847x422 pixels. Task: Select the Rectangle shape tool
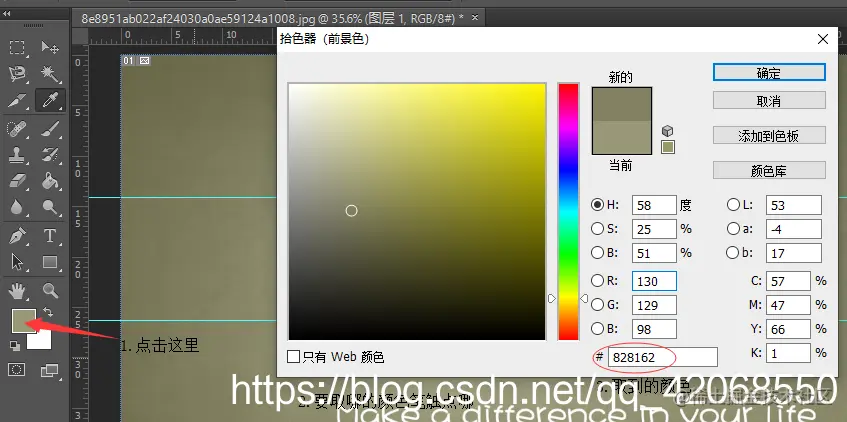(50, 263)
